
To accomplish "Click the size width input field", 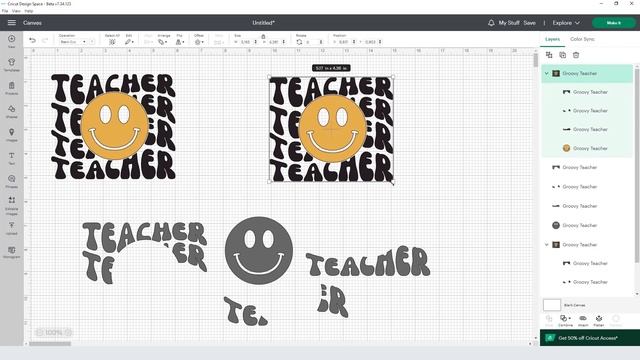I will pyautogui.click(x=247, y=42).
